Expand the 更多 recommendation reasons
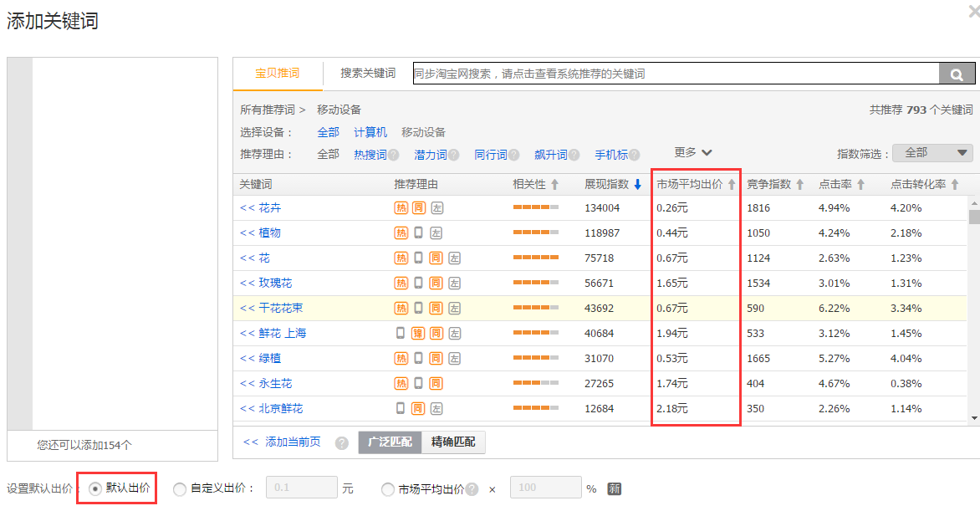Viewport: 980px width, 511px height. point(693,152)
